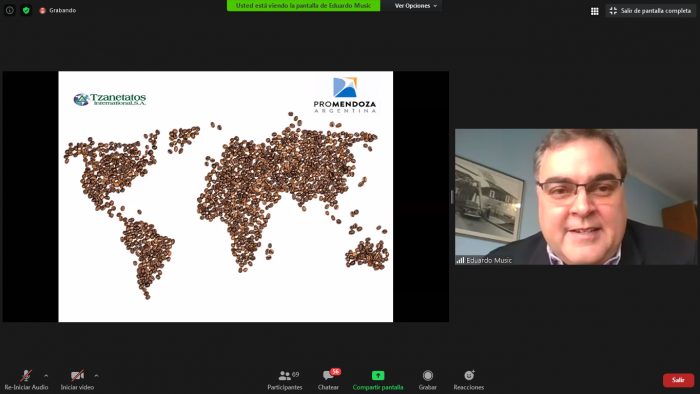Switch to gallery view grid icon
Image resolution: width=700 pixels, height=394 pixels.
(595, 11)
